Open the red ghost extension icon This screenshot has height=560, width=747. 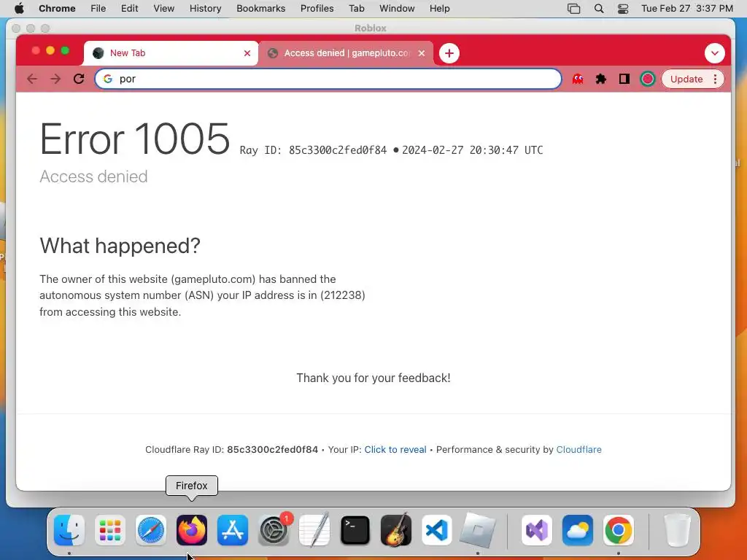tap(578, 79)
